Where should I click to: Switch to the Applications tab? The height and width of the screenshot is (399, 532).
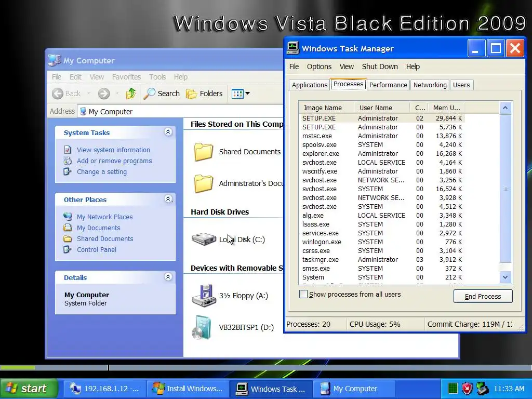(x=310, y=85)
